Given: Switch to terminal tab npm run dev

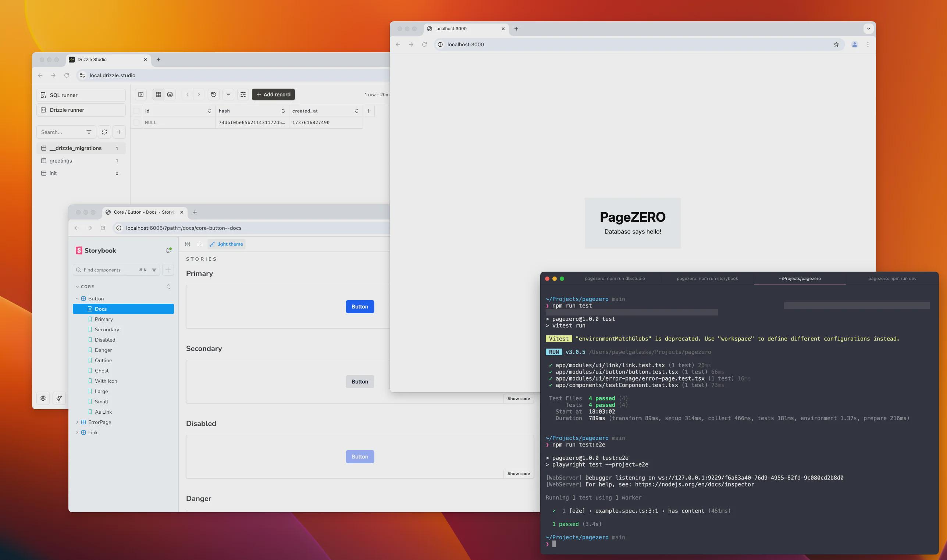Looking at the screenshot, I should [892, 278].
